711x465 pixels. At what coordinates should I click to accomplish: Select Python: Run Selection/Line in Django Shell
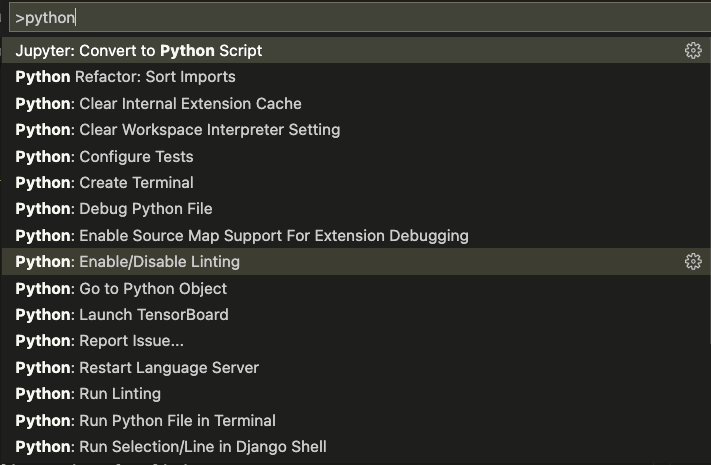356,446
